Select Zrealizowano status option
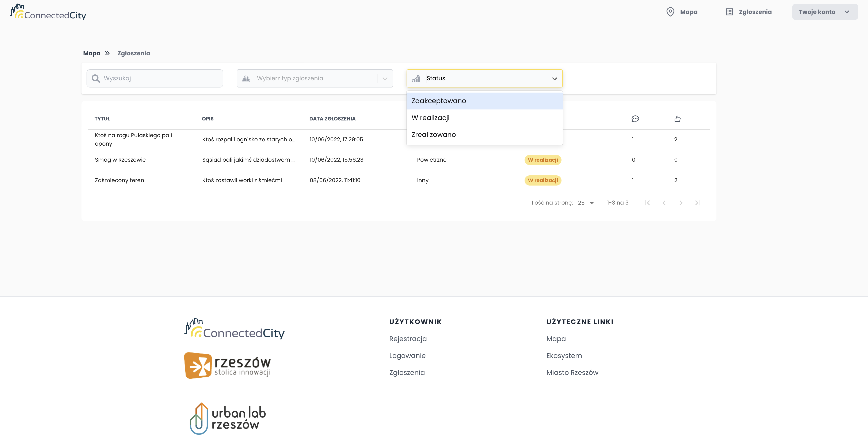 pos(484,135)
